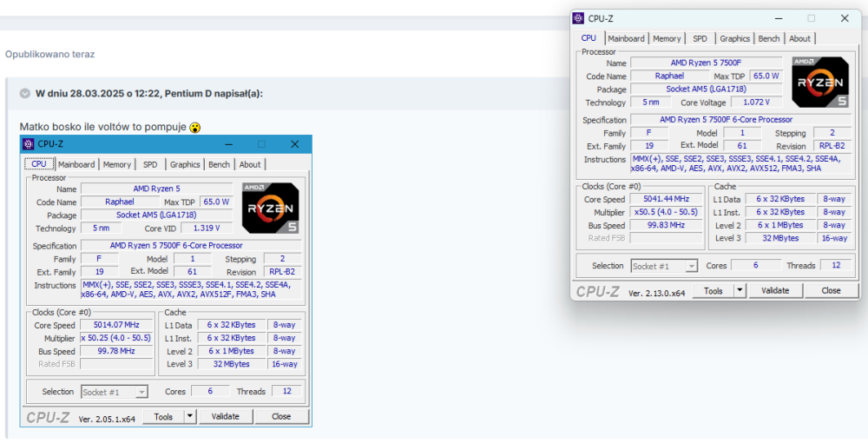Screen dimensions: 868x444
Task: Click the CPU-Z app icon in quoted screenshot
Action: 29,143
